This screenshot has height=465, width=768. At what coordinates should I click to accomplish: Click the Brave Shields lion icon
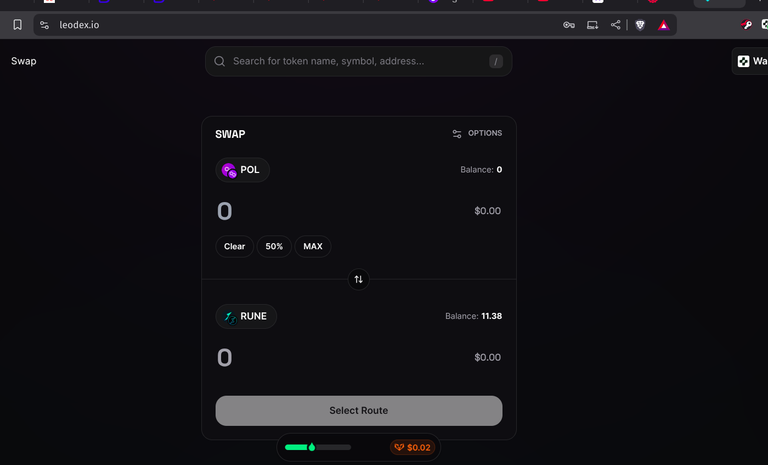640,25
